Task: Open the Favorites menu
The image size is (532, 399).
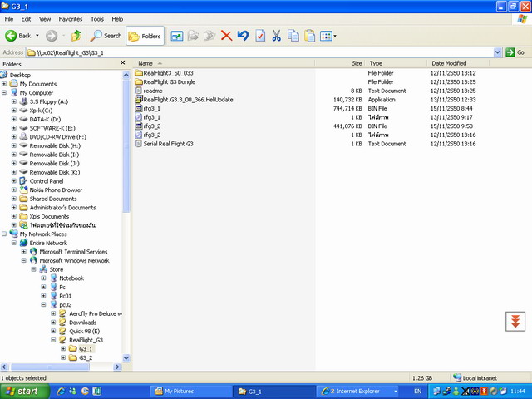Action: [x=70, y=18]
